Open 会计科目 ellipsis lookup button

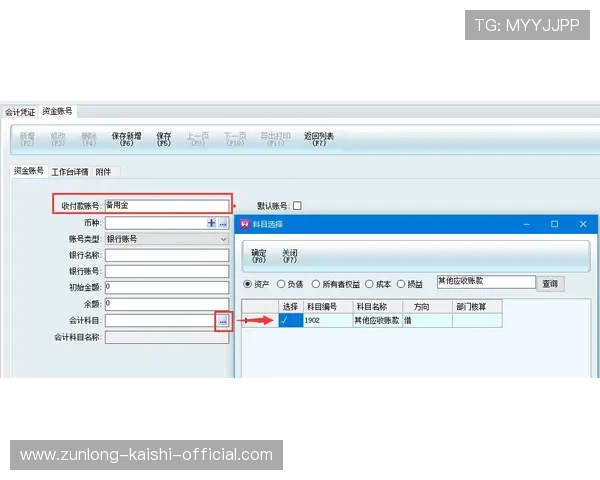(223, 321)
